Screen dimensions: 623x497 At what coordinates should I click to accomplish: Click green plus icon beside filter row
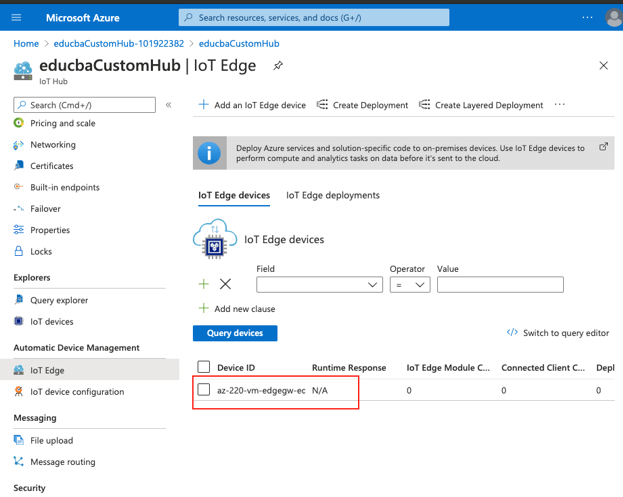click(203, 284)
